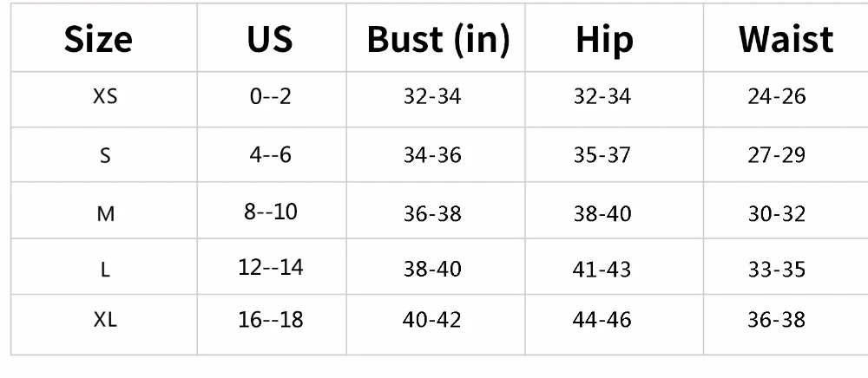This screenshot has width=868, height=378.
Task: Click the Size column header
Action: coord(99,39)
